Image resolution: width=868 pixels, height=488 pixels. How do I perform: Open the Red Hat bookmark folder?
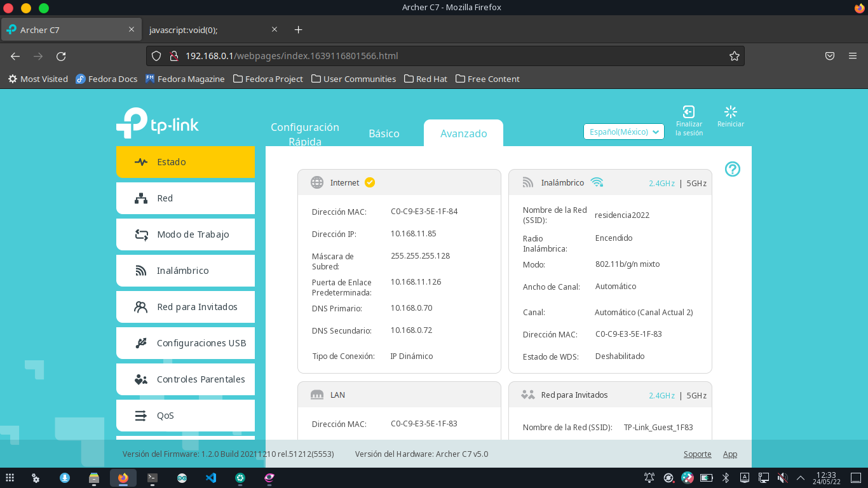click(x=425, y=79)
